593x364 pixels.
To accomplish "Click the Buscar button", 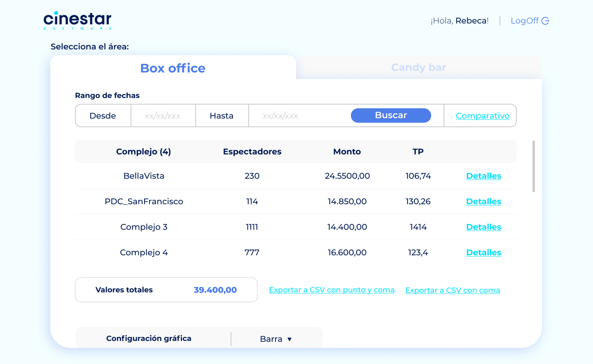I will click(391, 115).
